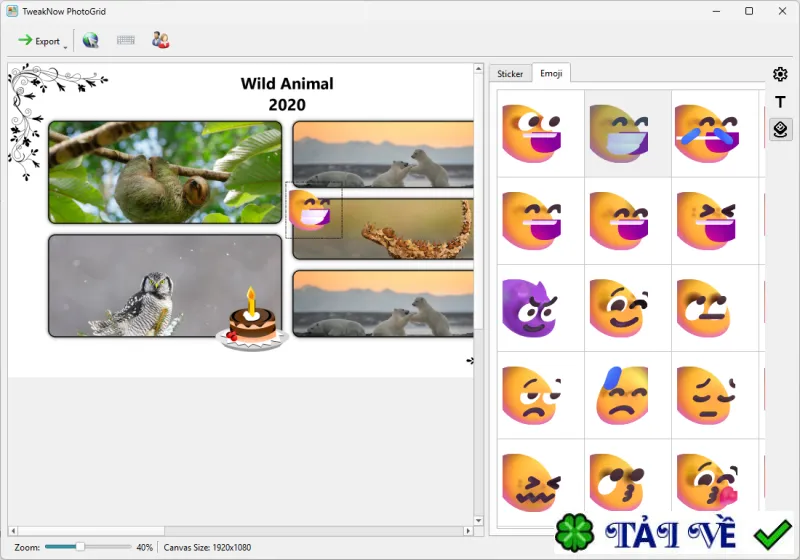The image size is (800, 560).
Task: Select the birthday cake sticker on canvas
Action: tap(252, 321)
